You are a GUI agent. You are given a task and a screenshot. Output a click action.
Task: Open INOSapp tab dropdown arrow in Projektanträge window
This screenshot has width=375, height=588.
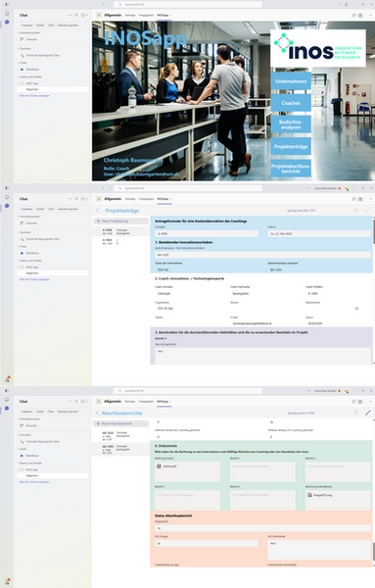(170, 199)
